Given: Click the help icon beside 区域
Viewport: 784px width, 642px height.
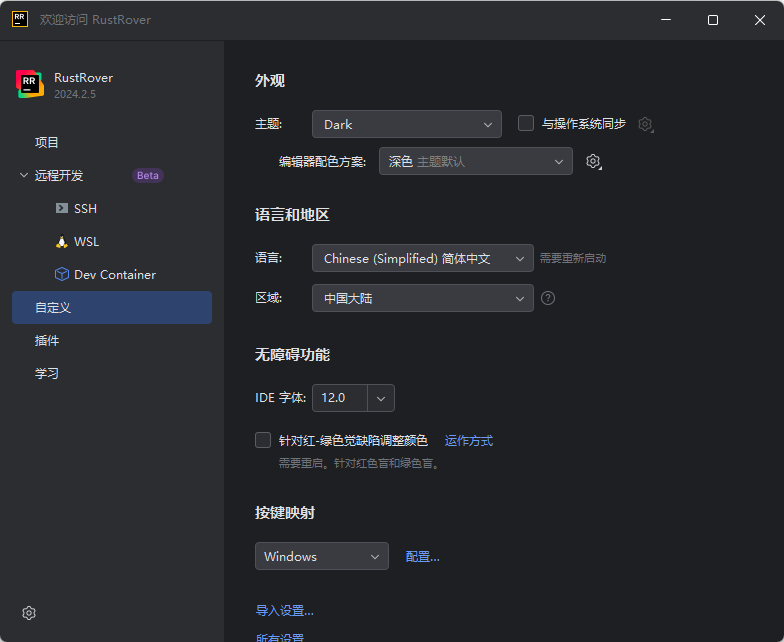Looking at the screenshot, I should click(548, 298).
